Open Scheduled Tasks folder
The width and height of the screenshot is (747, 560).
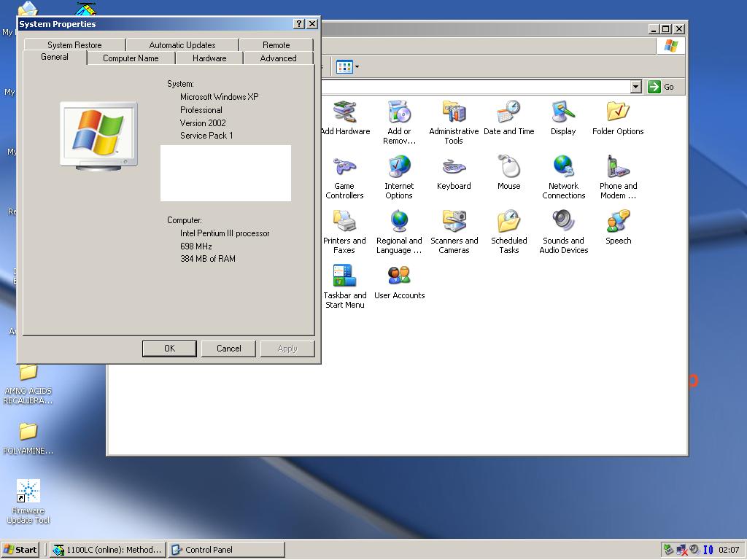click(508, 221)
